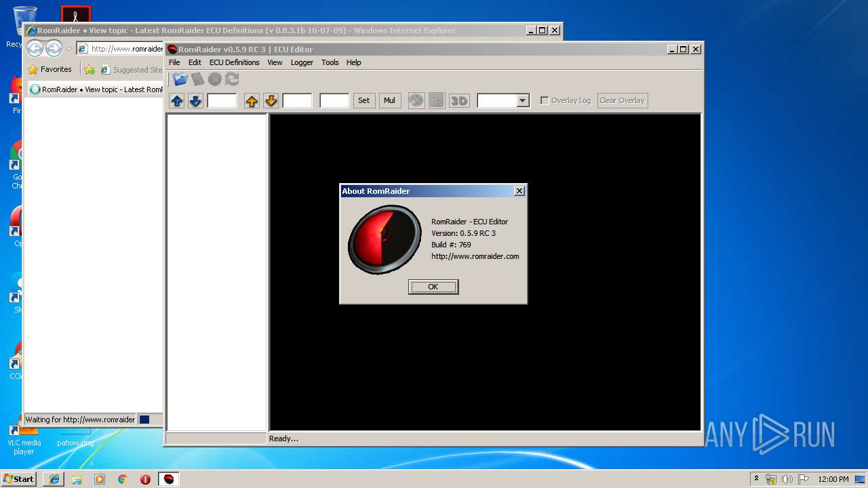Image resolution: width=868 pixels, height=488 pixels.
Task: Show hidden tray icons arrow
Action: pos(756,479)
